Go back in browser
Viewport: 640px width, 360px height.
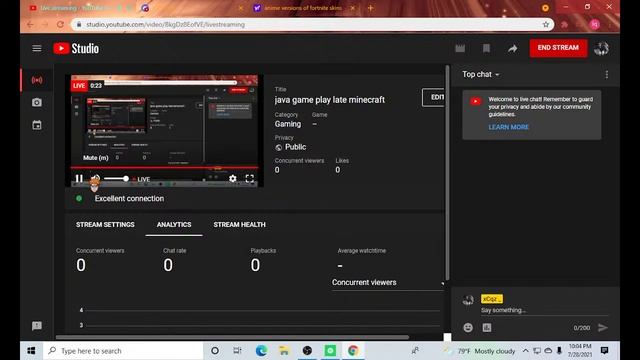30,24
